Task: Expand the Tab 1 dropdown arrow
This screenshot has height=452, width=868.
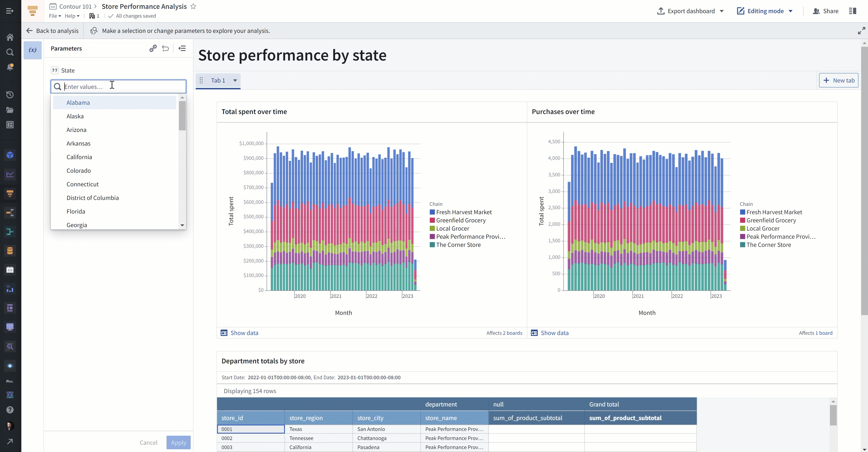Action: coord(235,80)
